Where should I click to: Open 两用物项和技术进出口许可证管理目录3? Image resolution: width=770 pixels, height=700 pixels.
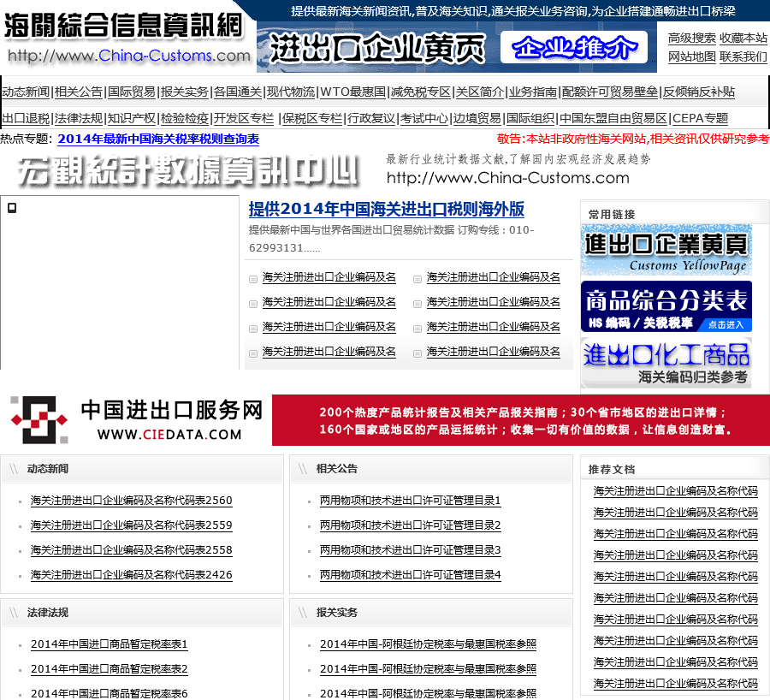(x=410, y=550)
